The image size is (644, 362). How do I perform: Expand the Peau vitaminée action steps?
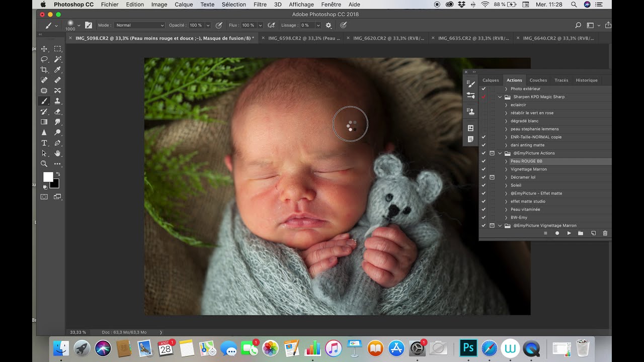point(506,209)
